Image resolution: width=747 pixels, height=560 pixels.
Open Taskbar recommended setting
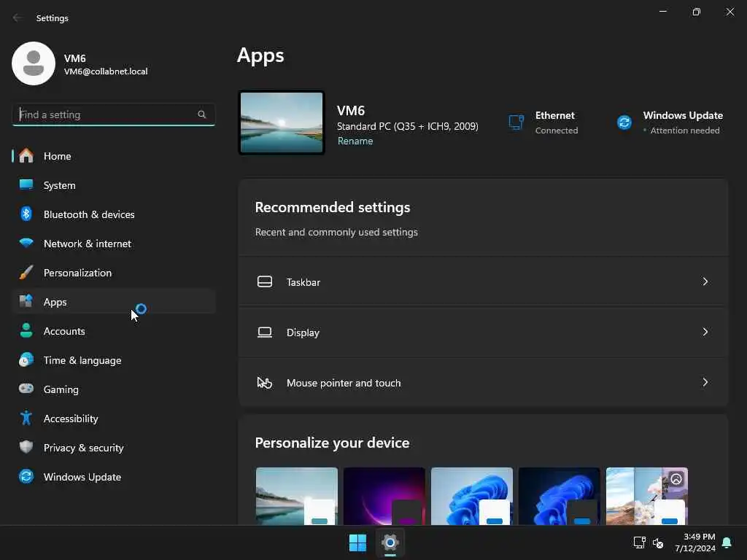(x=483, y=281)
